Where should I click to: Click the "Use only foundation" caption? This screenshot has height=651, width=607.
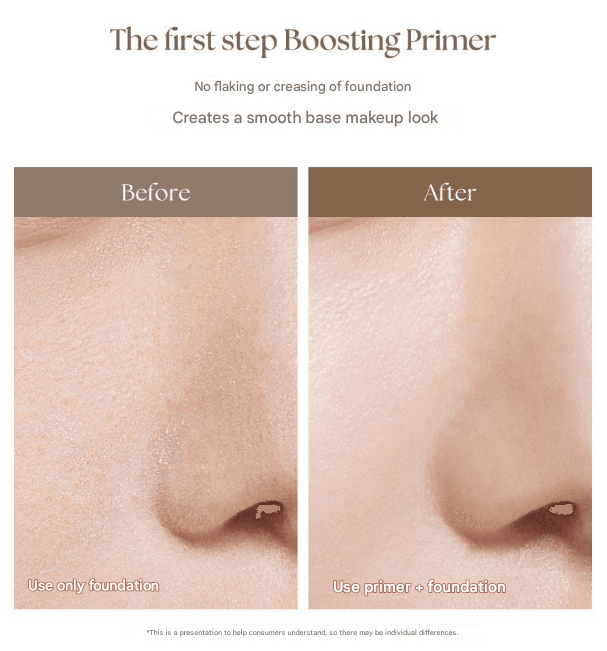click(93, 585)
